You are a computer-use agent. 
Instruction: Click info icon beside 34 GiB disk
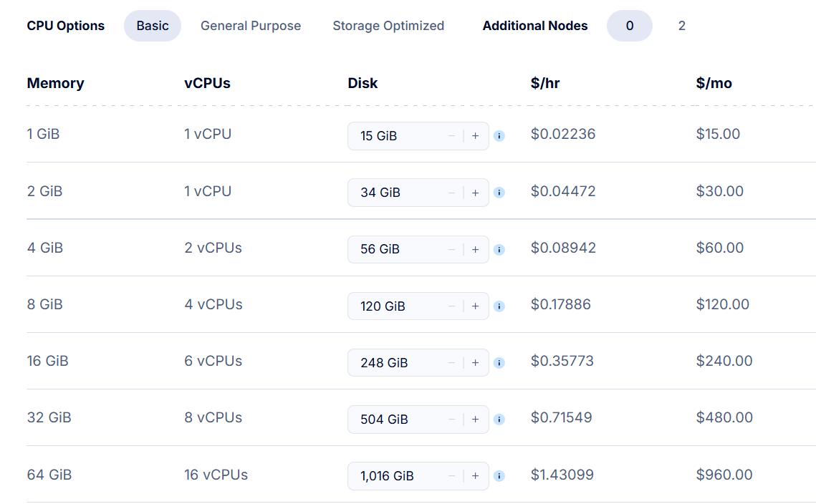coord(499,193)
